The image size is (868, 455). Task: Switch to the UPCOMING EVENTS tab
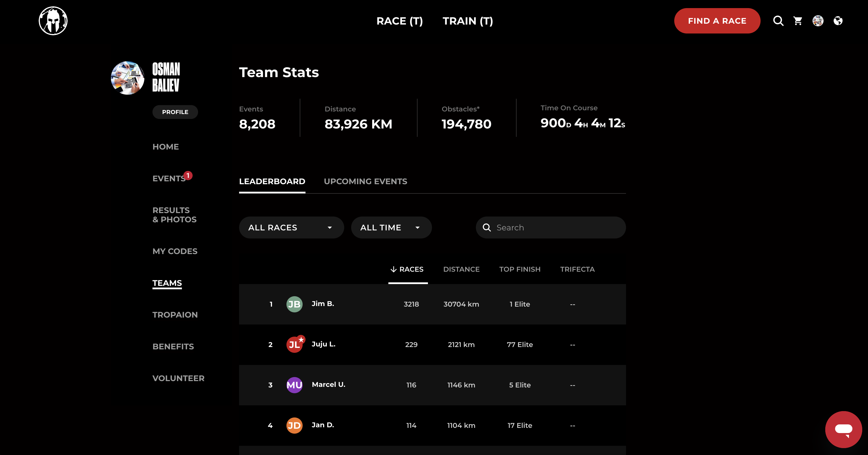tap(365, 182)
